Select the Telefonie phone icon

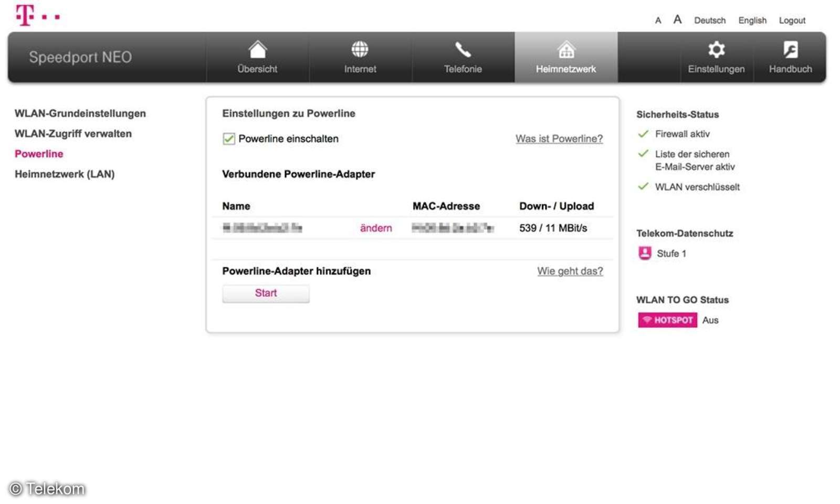pos(463,50)
